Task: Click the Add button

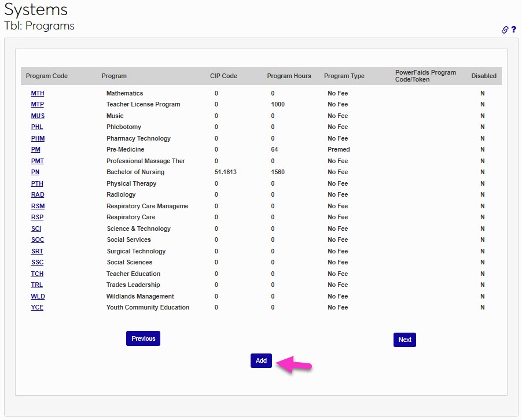Action: click(261, 360)
